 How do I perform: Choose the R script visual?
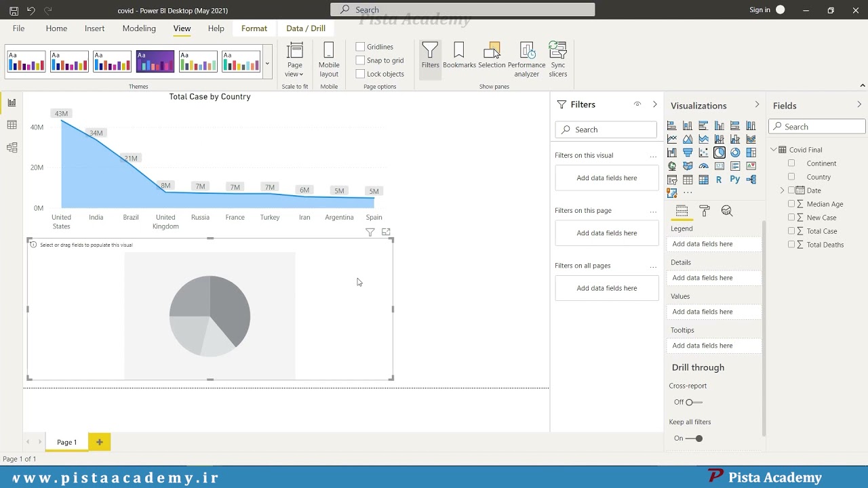pyautogui.click(x=719, y=180)
